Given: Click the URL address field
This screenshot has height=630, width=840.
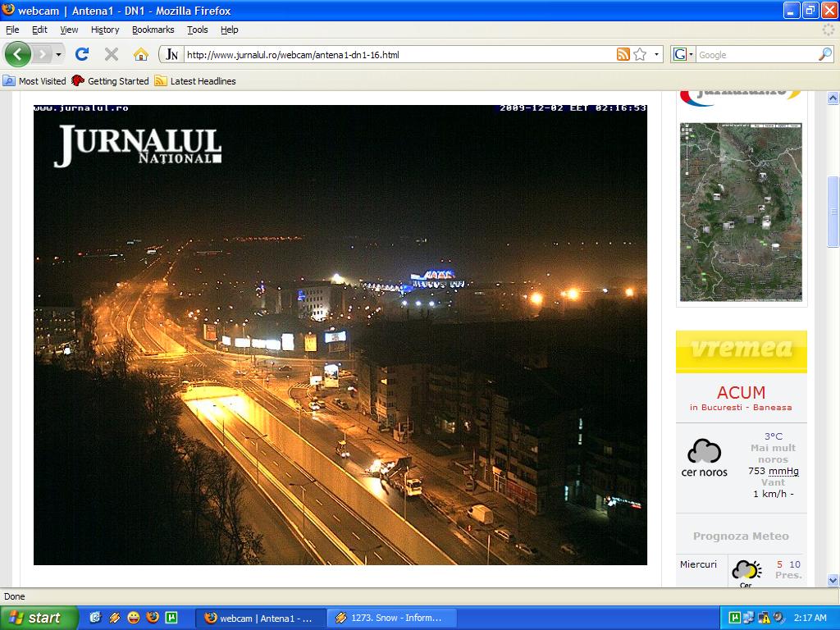Looking at the screenshot, I should (399, 55).
